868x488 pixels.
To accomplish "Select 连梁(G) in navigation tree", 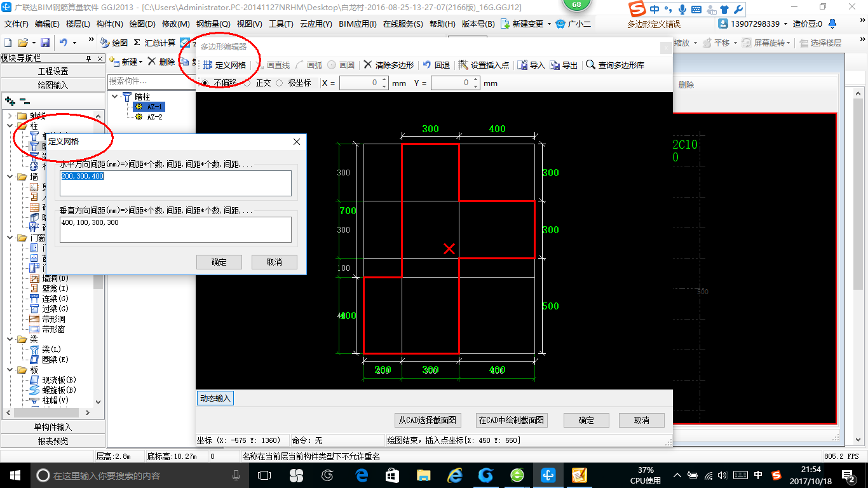I will point(55,299).
